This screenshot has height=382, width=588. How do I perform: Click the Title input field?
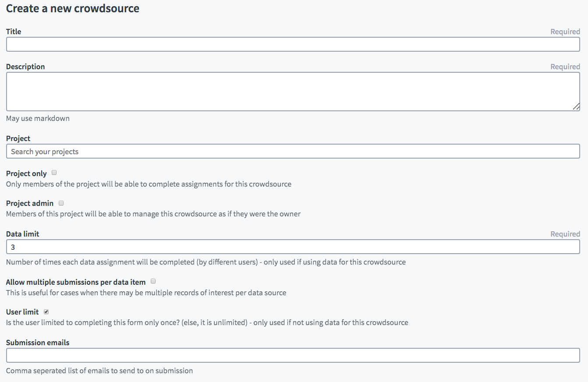point(293,44)
